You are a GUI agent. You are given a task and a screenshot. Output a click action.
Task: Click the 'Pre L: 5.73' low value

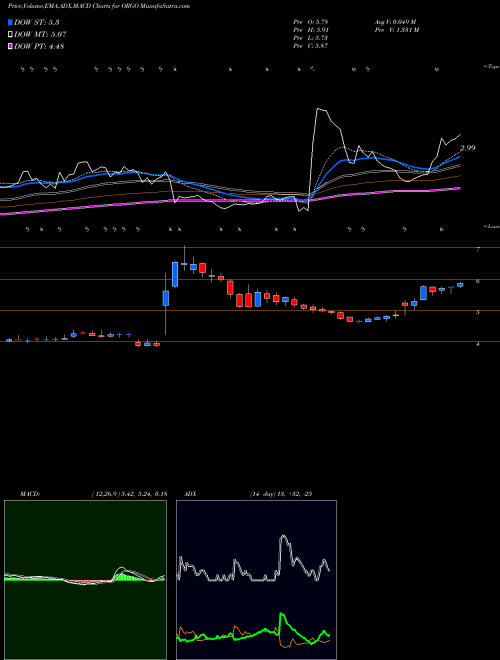pyautogui.click(x=311, y=38)
